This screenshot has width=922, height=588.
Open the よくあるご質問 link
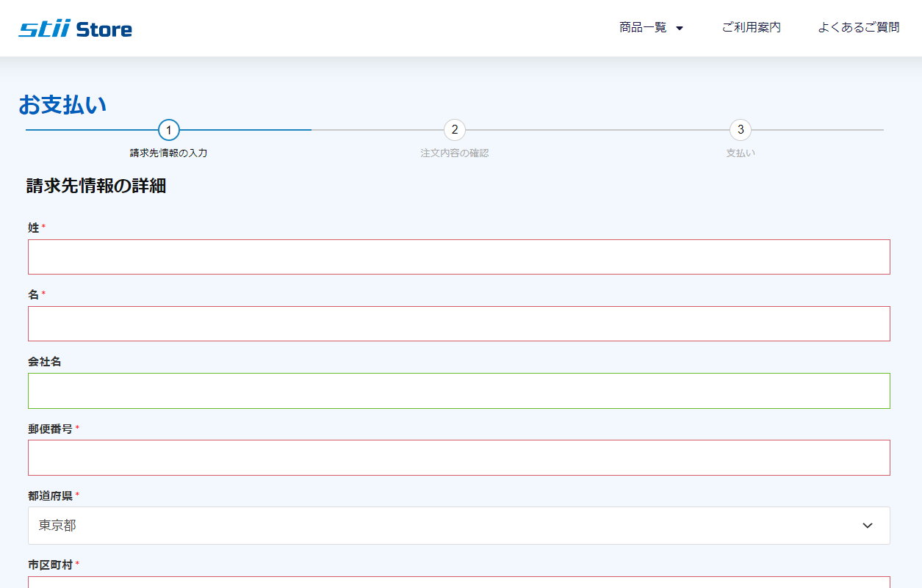(x=858, y=28)
